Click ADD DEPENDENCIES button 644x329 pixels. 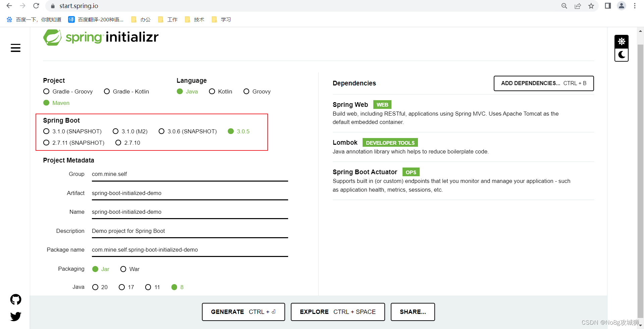click(544, 83)
